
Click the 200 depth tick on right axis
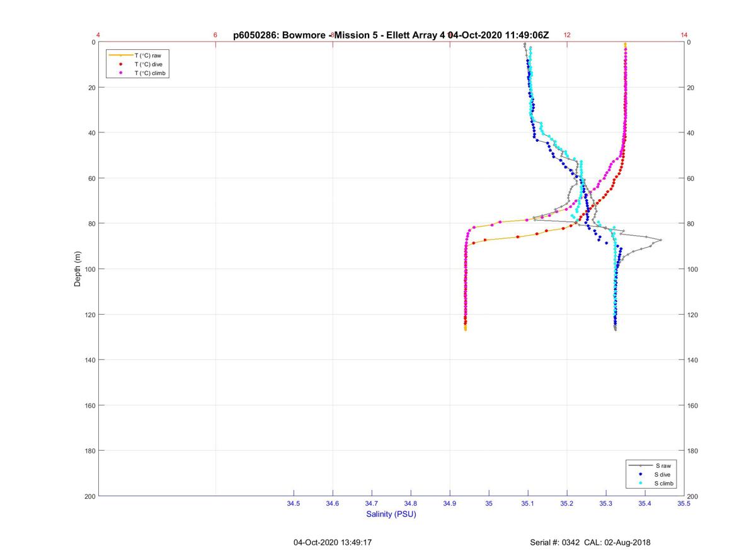coord(693,497)
